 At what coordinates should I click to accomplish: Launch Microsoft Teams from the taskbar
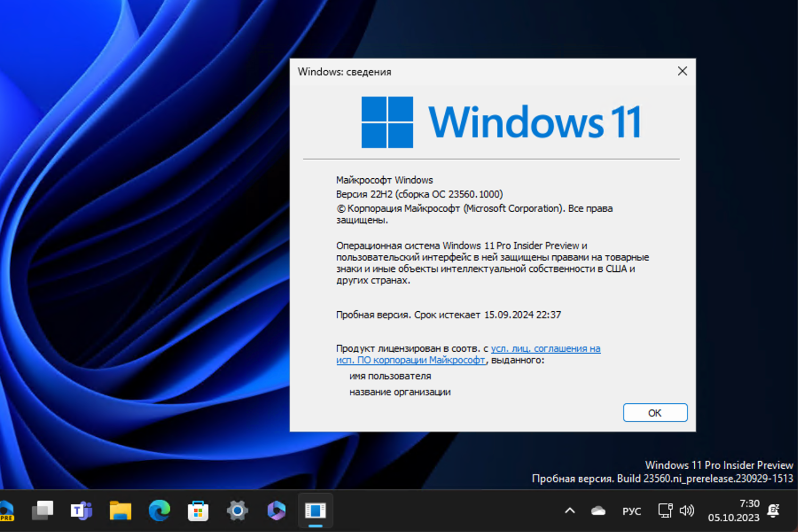81,510
